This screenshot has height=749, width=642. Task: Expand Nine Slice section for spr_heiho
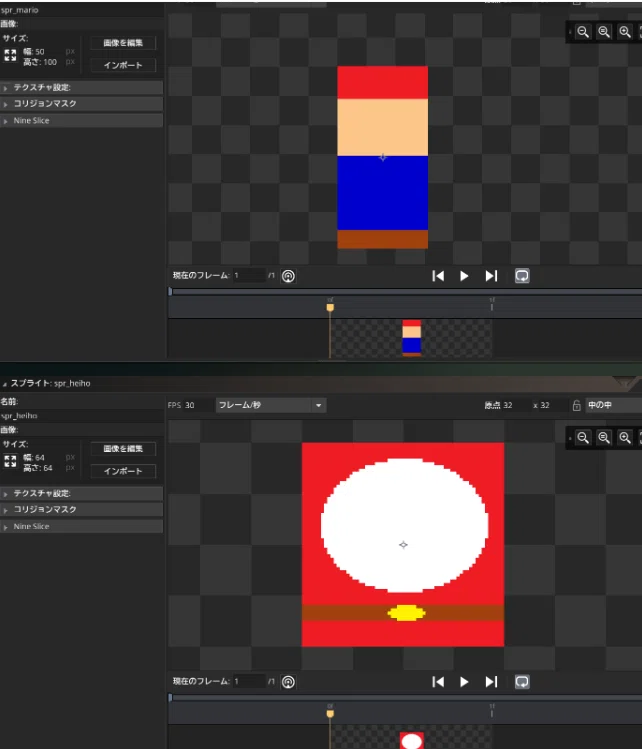pos(82,526)
